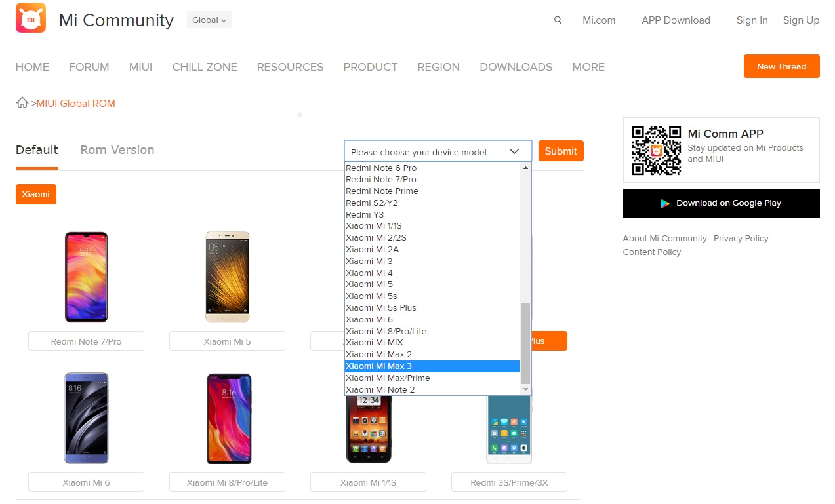
Task: Choose Xiaomi Mi 5s Plus option
Action: pyautogui.click(x=432, y=307)
